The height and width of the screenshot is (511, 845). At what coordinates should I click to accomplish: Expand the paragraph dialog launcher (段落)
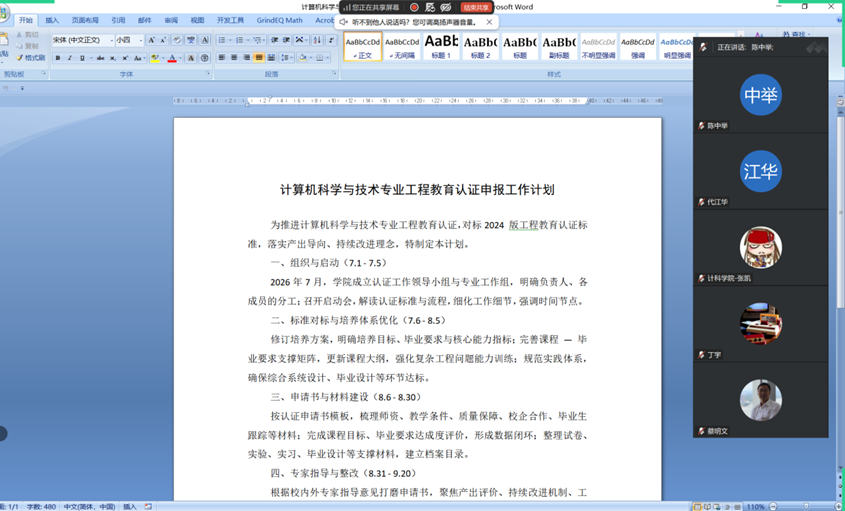click(x=335, y=73)
